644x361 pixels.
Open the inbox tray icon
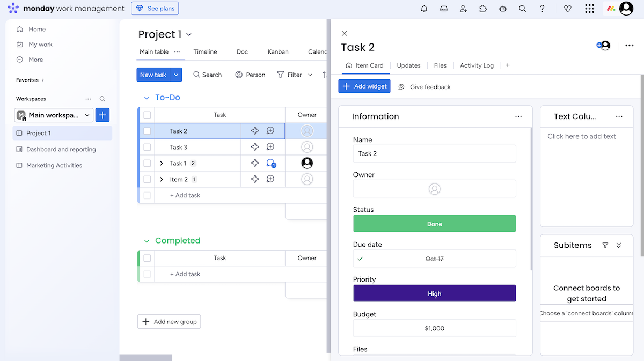pos(444,9)
